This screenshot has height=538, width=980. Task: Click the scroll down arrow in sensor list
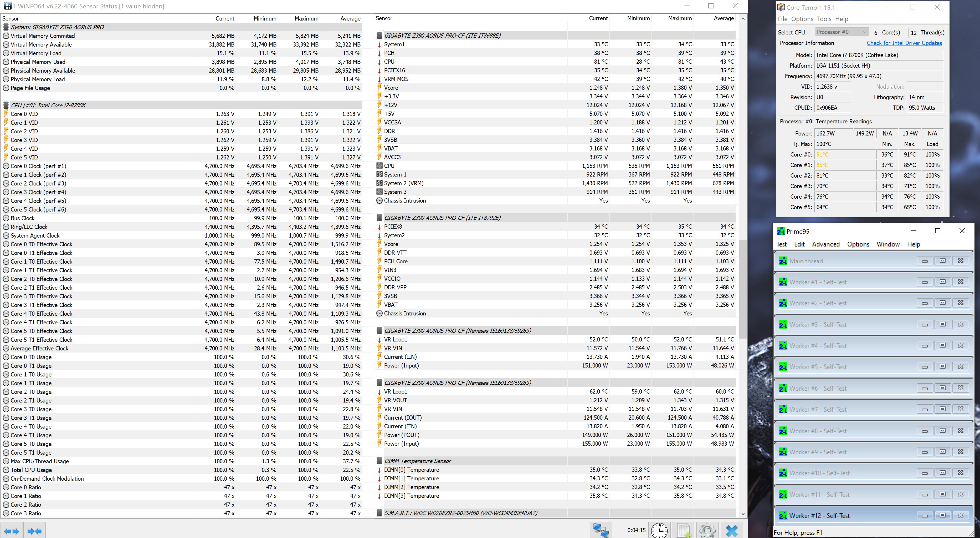click(x=743, y=514)
